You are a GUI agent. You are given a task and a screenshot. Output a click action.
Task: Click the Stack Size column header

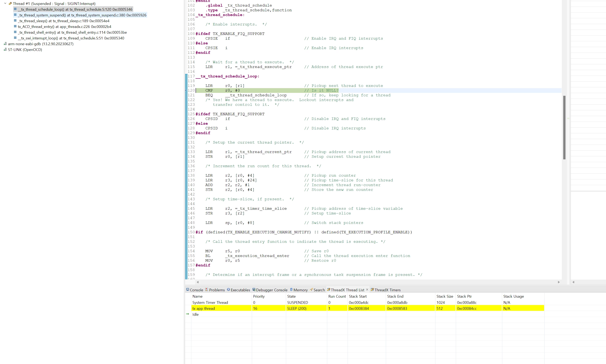click(x=445, y=296)
